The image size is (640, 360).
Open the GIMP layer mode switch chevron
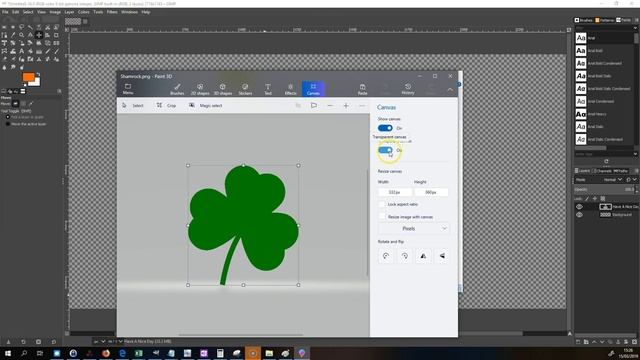point(635,180)
